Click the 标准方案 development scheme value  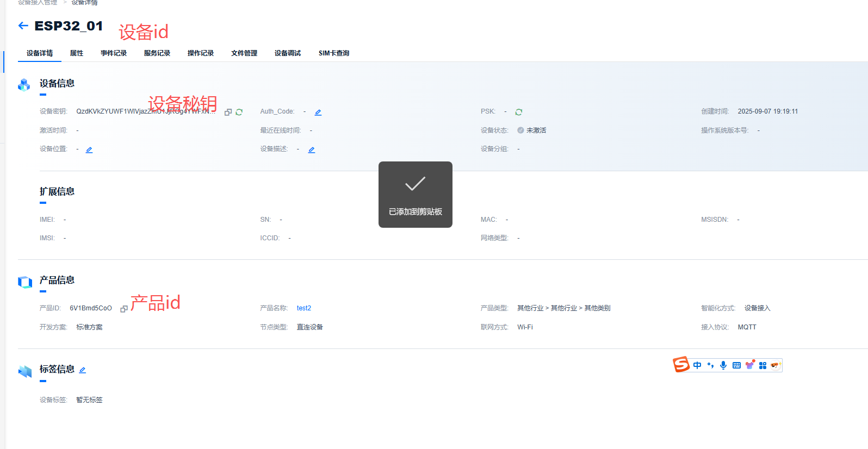pyautogui.click(x=89, y=327)
